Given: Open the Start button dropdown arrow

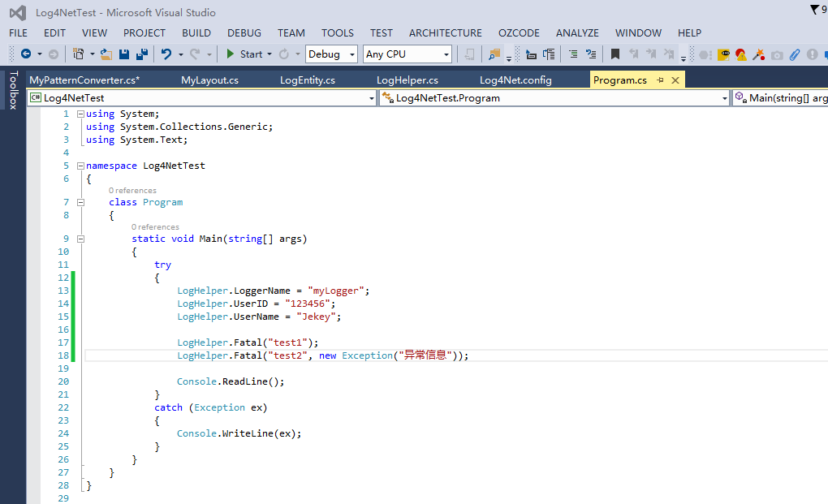Looking at the screenshot, I should [270, 54].
